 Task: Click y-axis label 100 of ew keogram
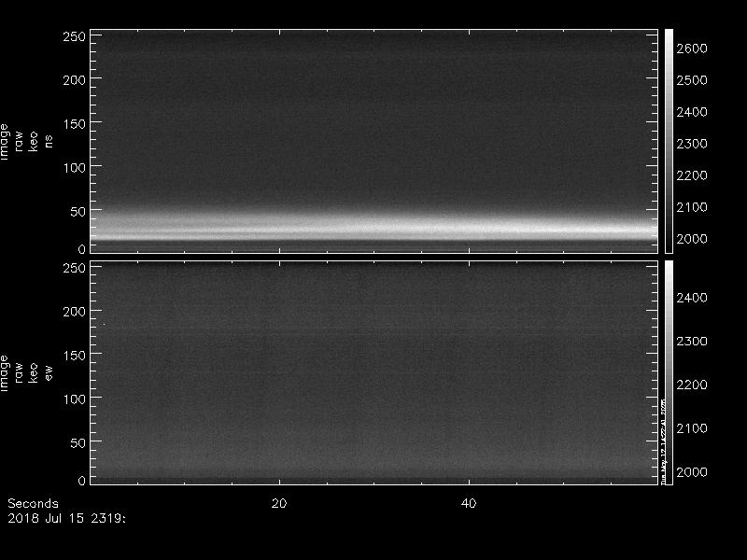(x=75, y=399)
